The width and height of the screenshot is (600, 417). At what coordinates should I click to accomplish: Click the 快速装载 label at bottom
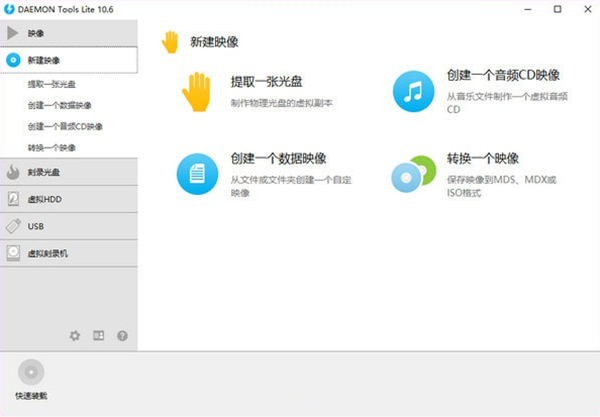(x=31, y=396)
